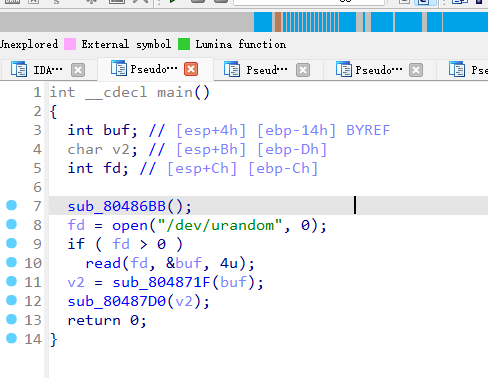
Task: Click the [ebp-14h] BYREF comment
Action: tap(323, 130)
